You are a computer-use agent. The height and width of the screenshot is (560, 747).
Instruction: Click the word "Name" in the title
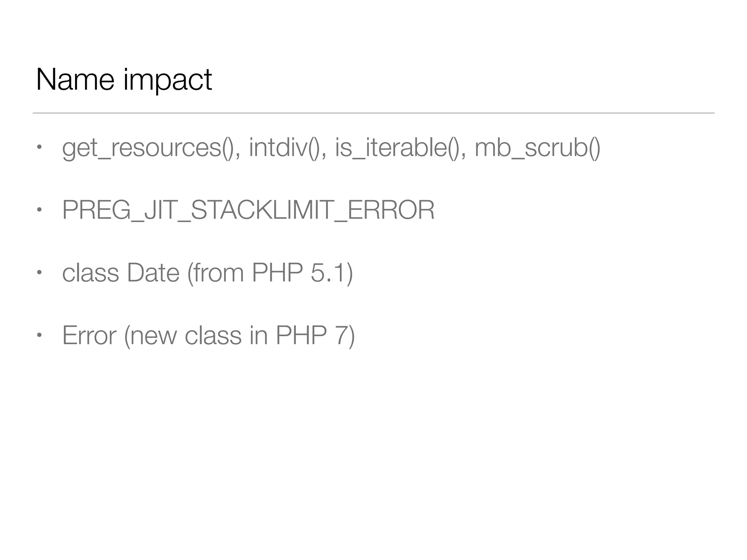pos(75,79)
